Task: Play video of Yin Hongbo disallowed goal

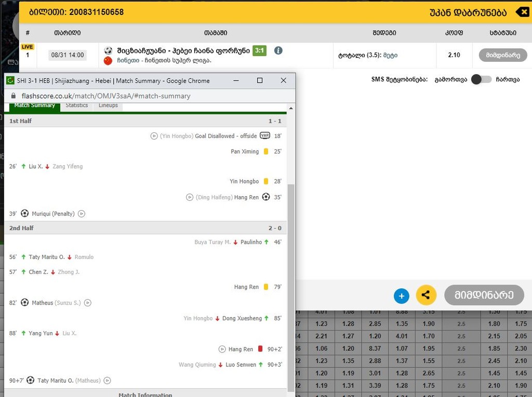Action: pos(154,136)
